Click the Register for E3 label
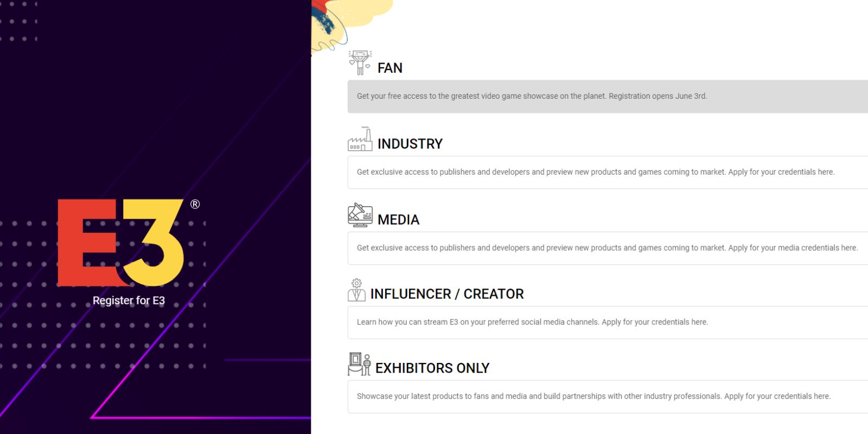This screenshot has height=434, width=868. pyautogui.click(x=130, y=300)
